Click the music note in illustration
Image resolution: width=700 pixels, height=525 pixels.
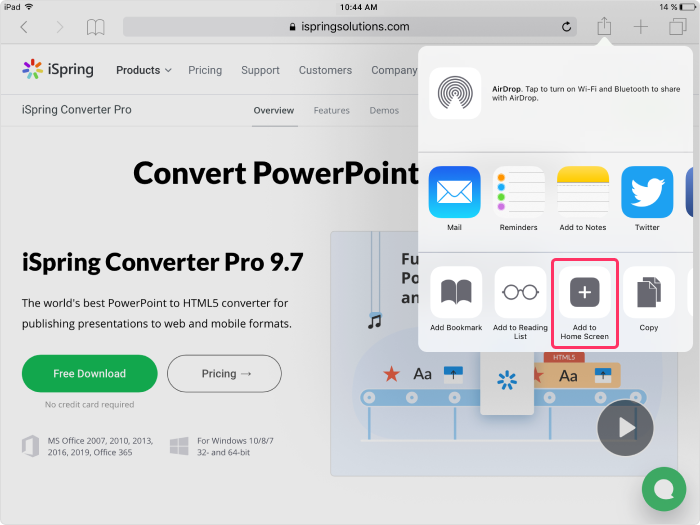tap(375, 321)
